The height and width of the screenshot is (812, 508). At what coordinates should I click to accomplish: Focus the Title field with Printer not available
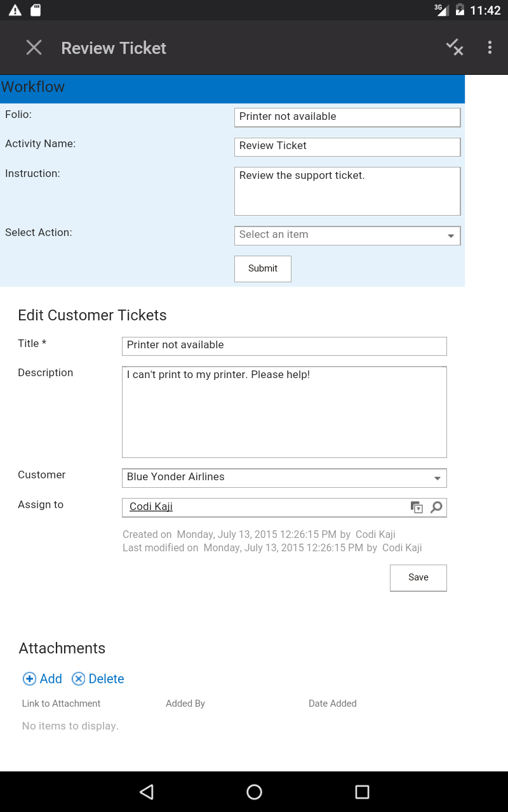(284, 346)
